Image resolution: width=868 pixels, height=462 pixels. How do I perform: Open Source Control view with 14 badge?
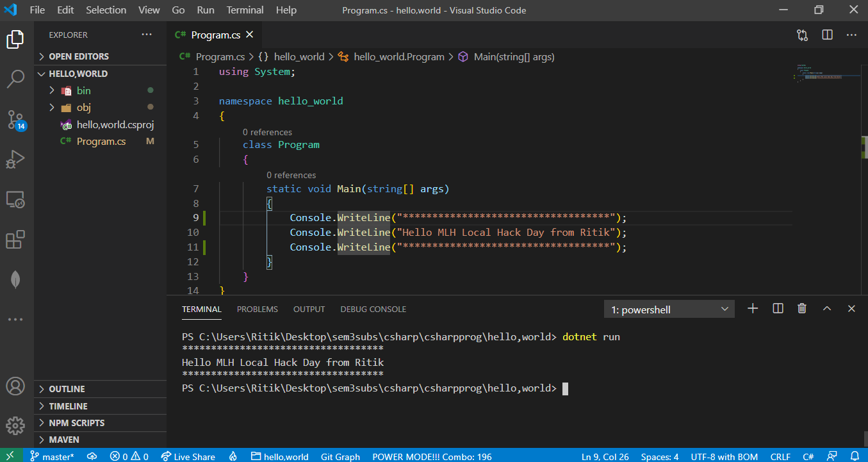(15, 120)
